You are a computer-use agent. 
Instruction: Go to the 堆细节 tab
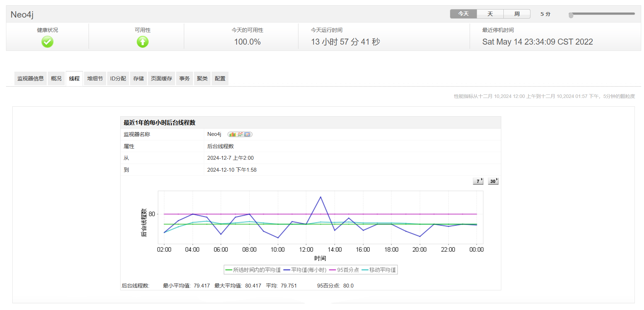[95, 79]
